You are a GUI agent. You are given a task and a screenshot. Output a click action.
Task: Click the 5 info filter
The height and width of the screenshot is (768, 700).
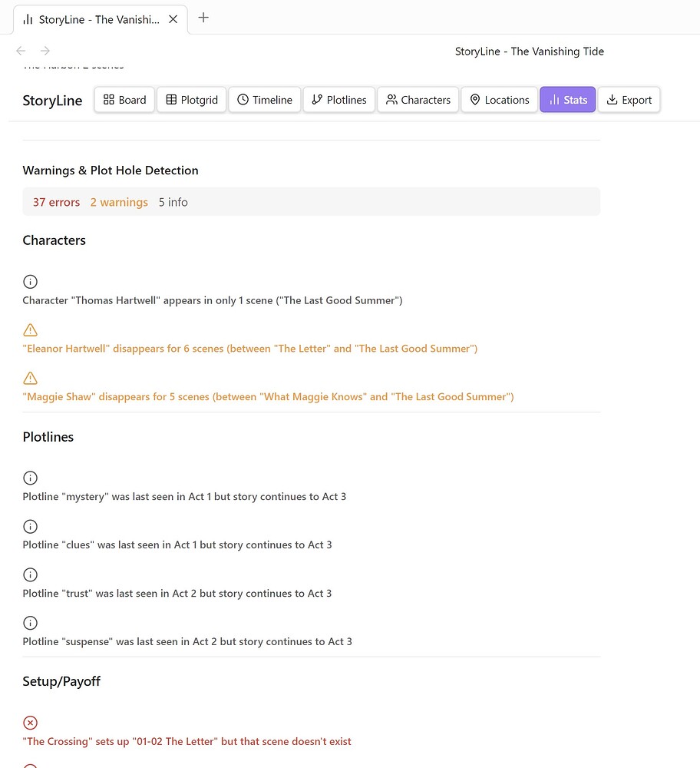(x=173, y=202)
